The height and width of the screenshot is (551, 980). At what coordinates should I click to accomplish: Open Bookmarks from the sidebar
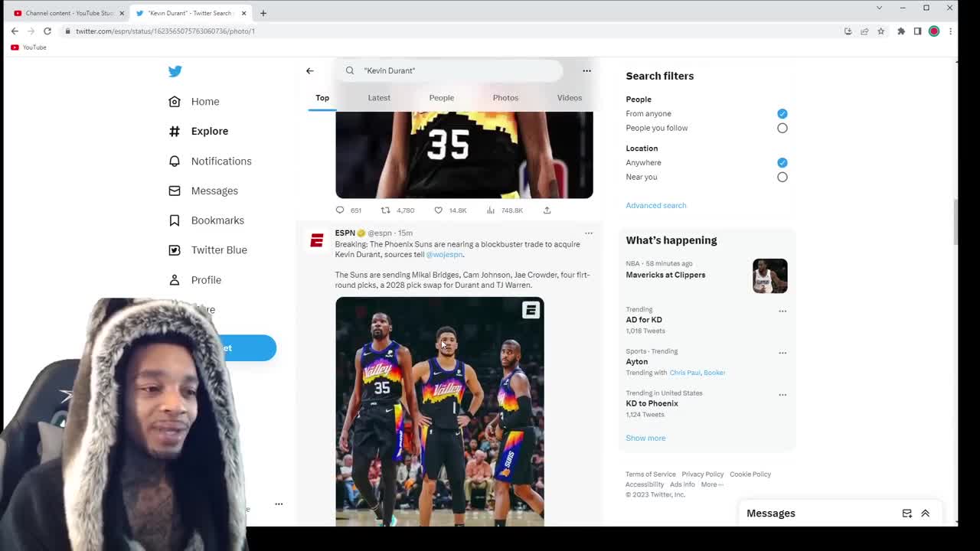207,220
